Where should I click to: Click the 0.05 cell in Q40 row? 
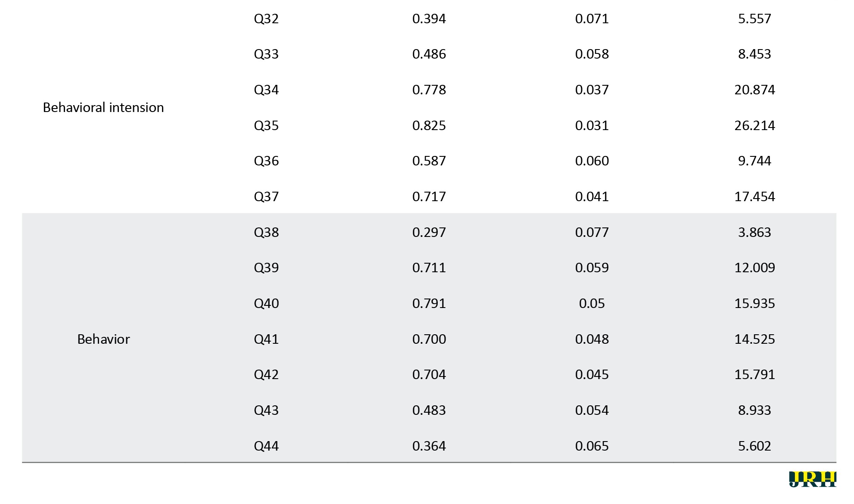coord(592,303)
